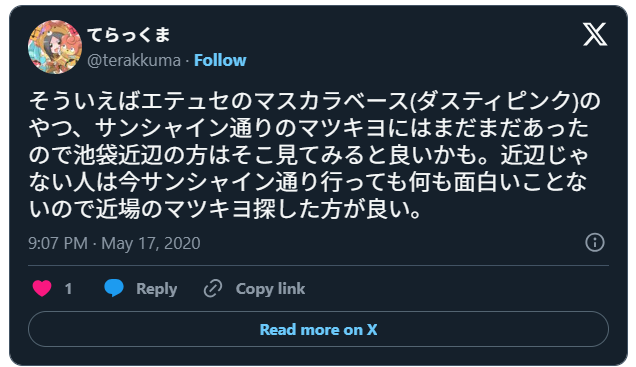Open the 9:07 PM timestamp link
The height and width of the screenshot is (367, 636).
point(58,243)
